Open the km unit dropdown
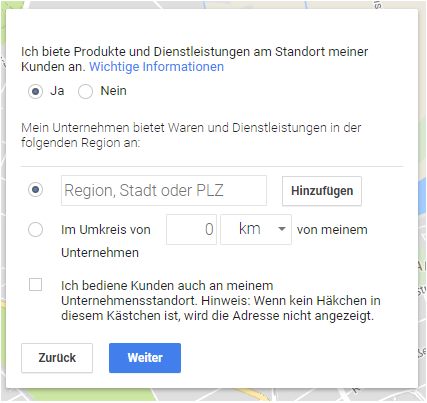 (256, 230)
